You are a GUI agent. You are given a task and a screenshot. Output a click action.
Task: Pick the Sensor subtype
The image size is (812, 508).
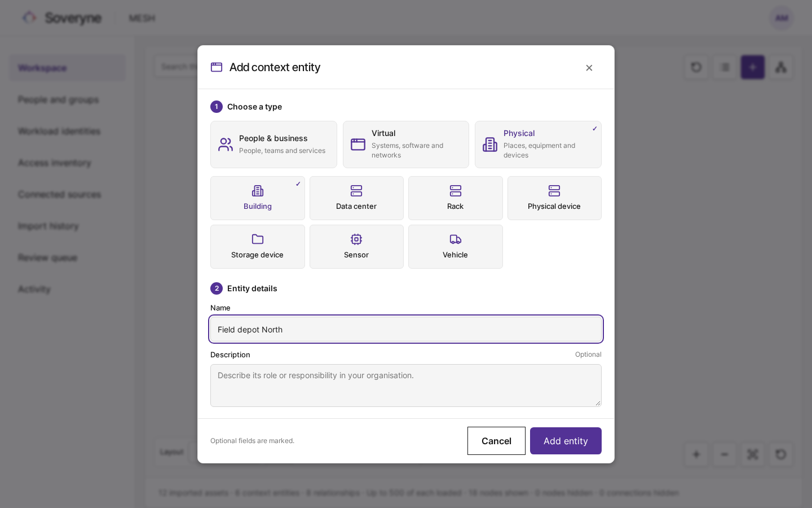point(356,247)
